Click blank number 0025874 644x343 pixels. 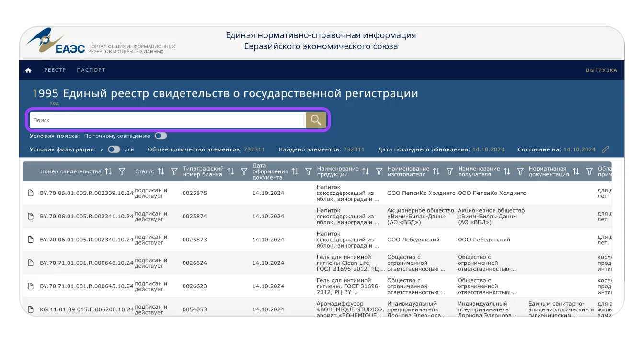tap(195, 217)
